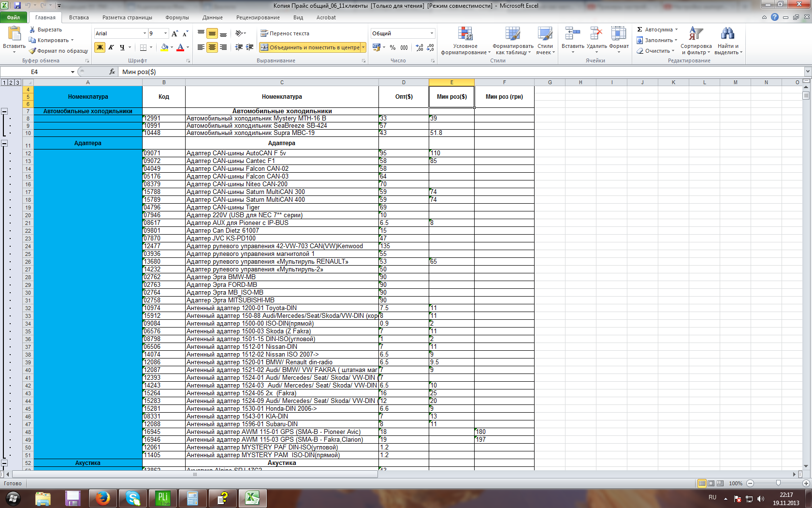
Task: Open Excel Help question mark icon
Action: [775, 17]
